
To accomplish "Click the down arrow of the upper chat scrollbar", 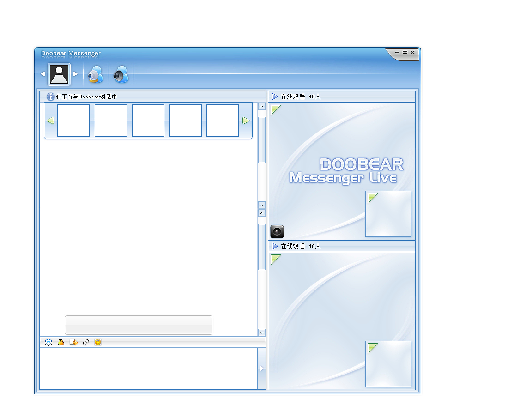I will pyautogui.click(x=261, y=205).
